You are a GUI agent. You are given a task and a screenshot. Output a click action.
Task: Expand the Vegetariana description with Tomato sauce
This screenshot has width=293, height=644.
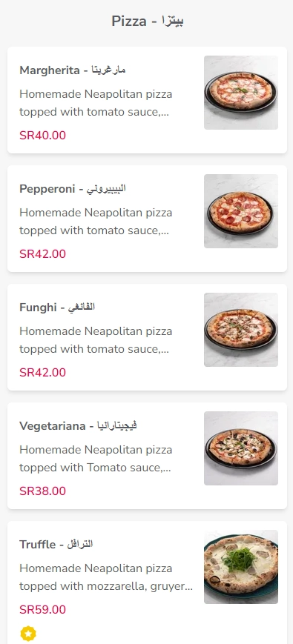96,459
